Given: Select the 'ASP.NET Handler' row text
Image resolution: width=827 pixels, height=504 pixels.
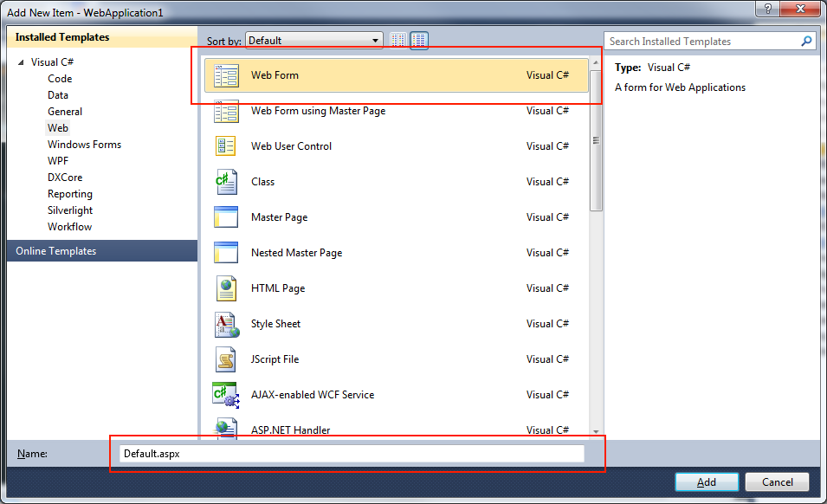Looking at the screenshot, I should 291,430.
